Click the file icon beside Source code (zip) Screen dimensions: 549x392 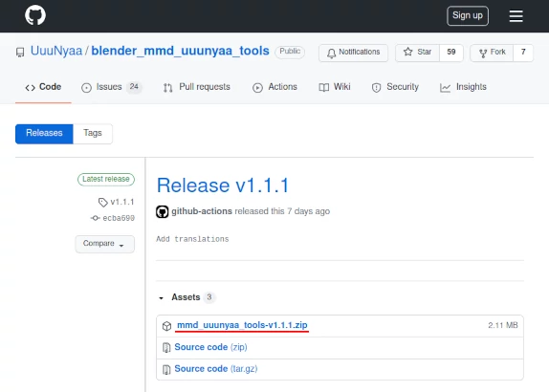166,348
